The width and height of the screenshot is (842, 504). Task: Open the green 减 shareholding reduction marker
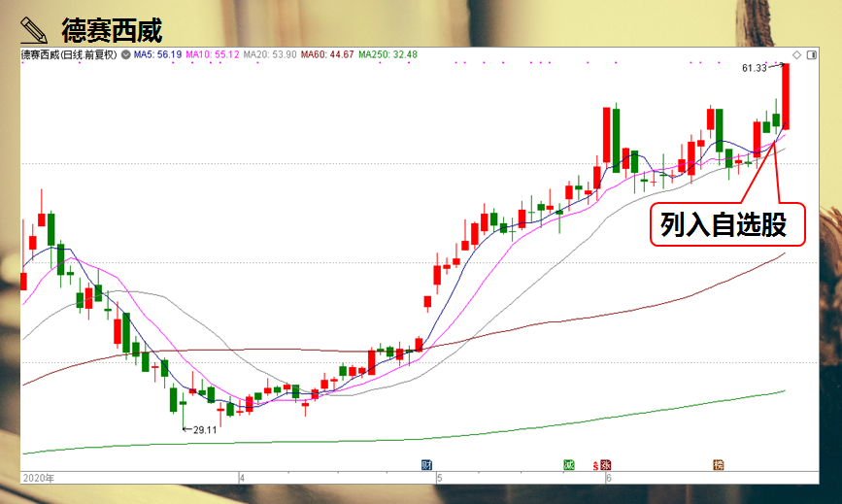pos(569,465)
